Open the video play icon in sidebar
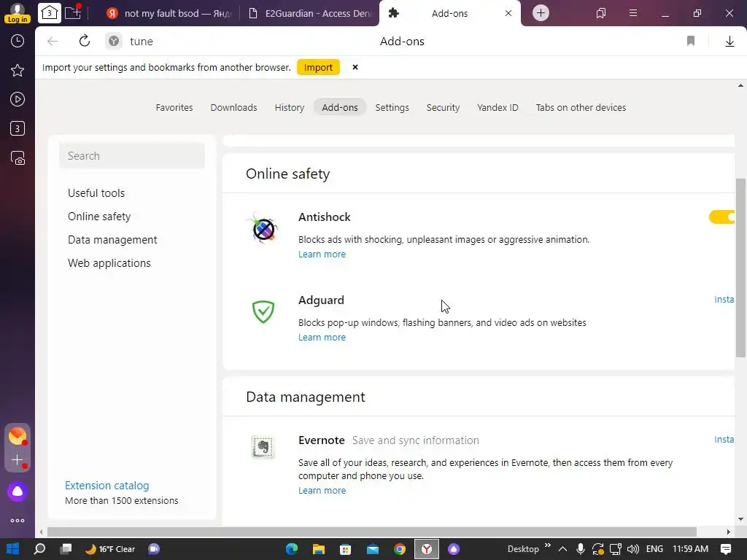Screen dimensions: 747x560 [x=18, y=99]
